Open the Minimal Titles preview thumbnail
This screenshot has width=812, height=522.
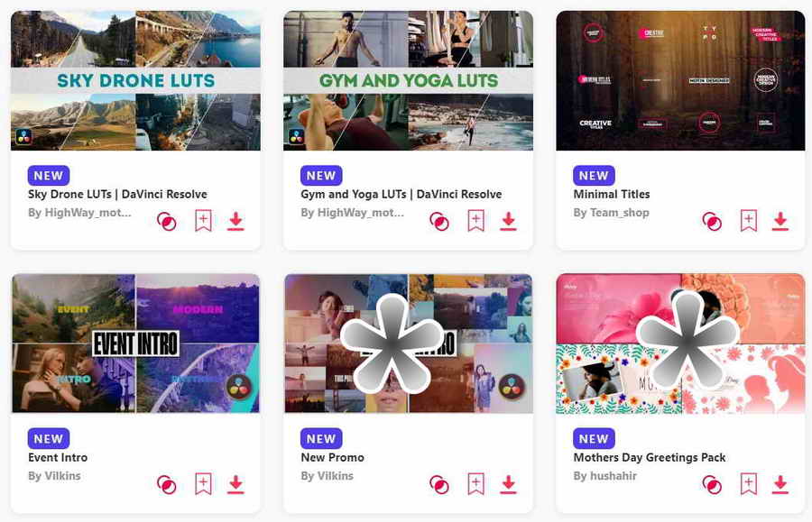pos(680,81)
